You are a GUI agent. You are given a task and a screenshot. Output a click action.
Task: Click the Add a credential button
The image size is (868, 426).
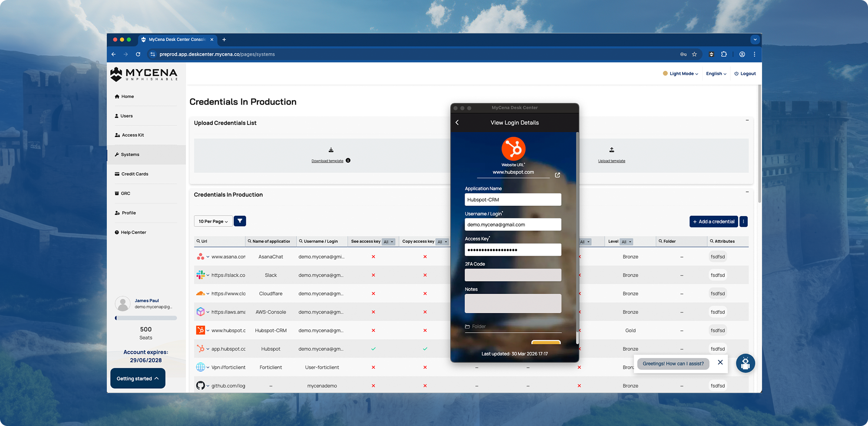point(713,222)
